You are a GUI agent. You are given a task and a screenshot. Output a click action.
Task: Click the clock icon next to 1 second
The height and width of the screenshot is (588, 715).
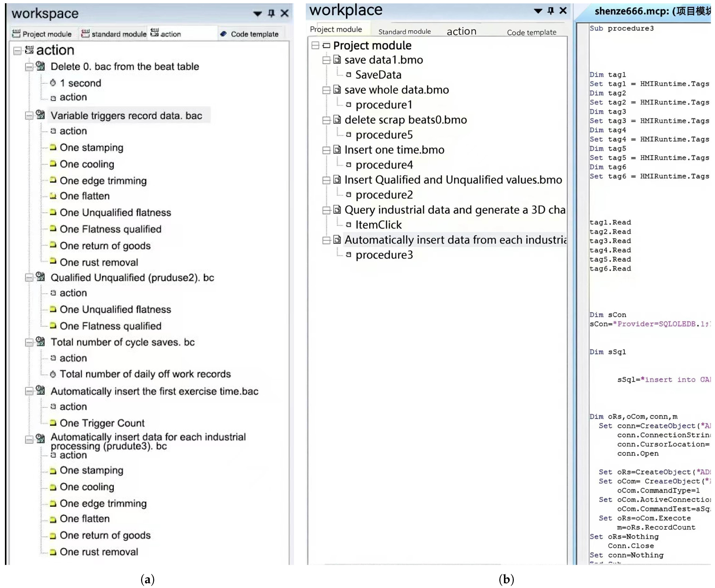pos(53,83)
